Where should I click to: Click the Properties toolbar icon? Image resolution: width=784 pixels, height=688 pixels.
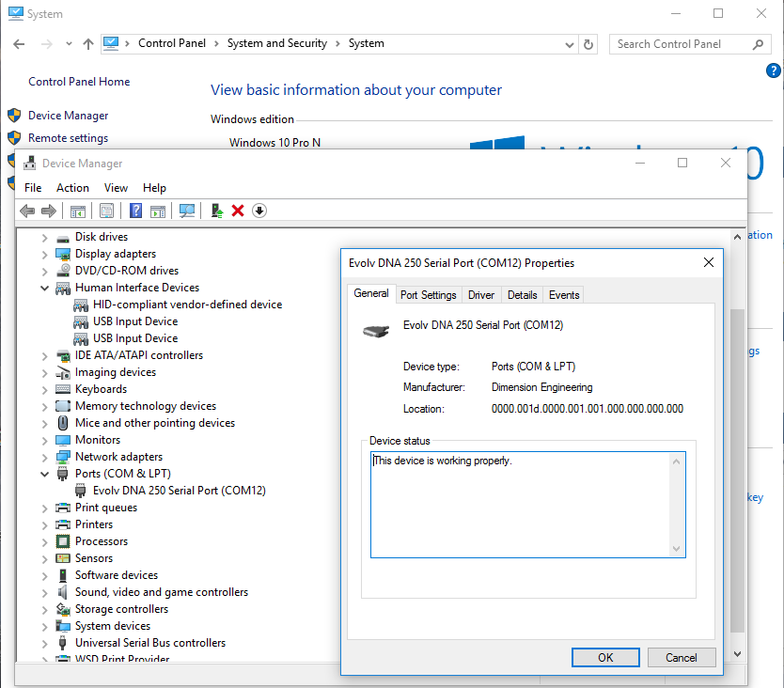pos(106,211)
